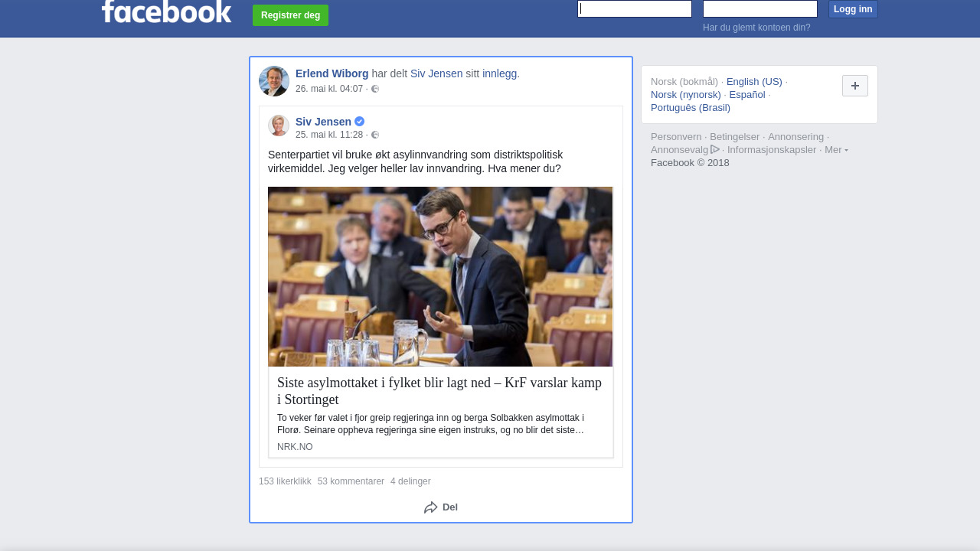Click the email login input field
Screen dimensions: 980x551
[635, 9]
